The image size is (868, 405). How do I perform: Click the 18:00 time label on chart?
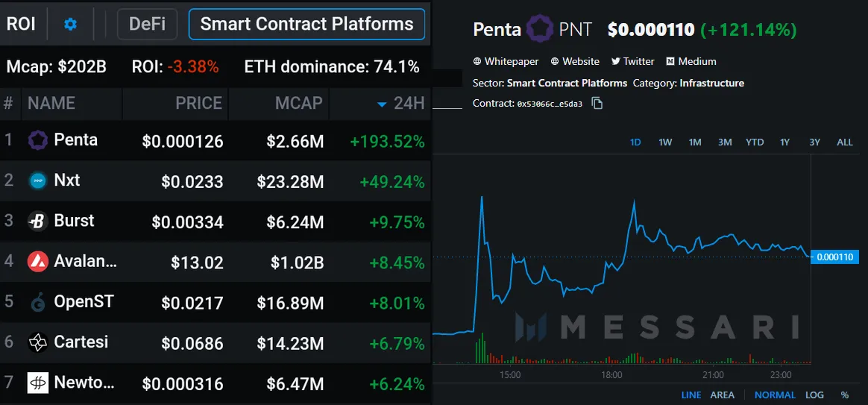coord(611,375)
